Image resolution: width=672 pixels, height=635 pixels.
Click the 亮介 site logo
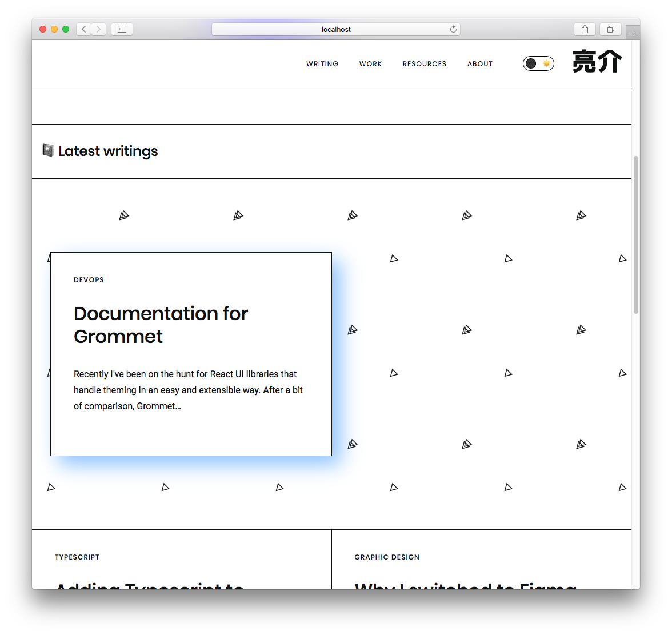pyautogui.click(x=597, y=62)
